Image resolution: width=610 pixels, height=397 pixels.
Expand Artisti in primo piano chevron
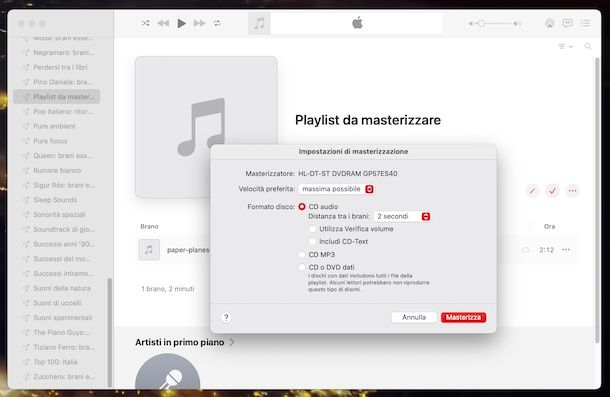pos(231,343)
